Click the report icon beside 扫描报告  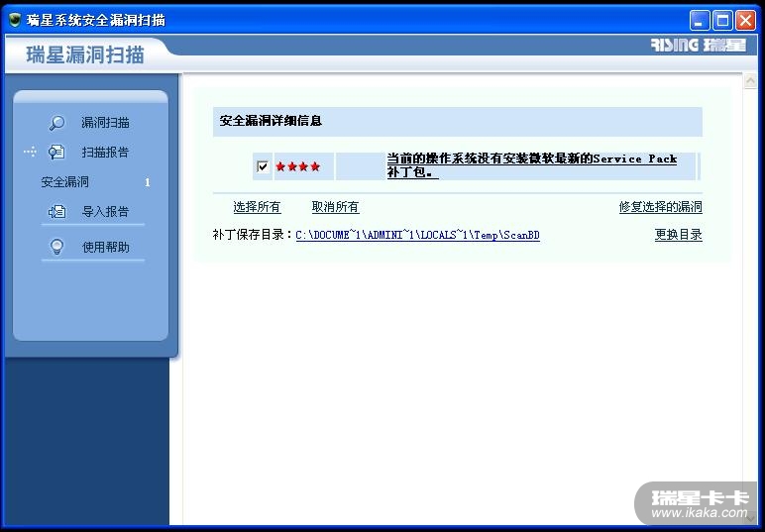[56, 153]
